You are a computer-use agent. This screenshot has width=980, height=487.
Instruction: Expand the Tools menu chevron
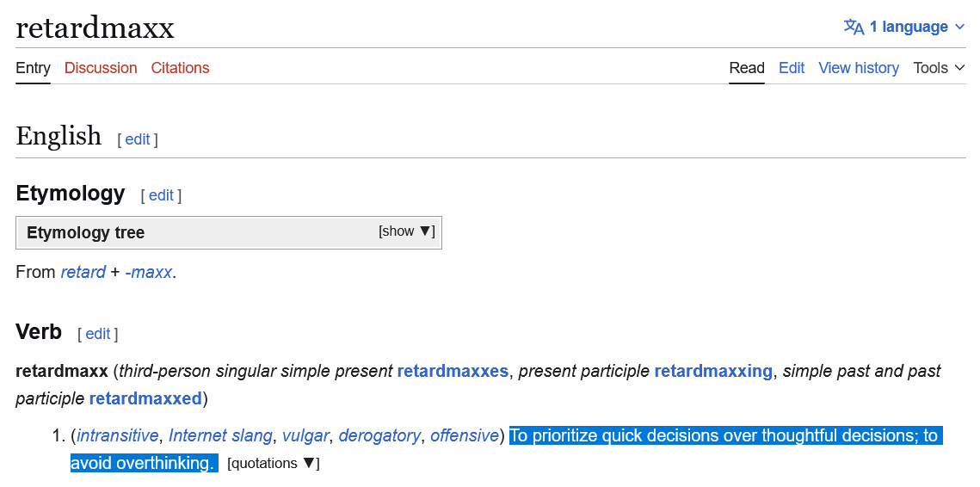pyautogui.click(x=960, y=67)
